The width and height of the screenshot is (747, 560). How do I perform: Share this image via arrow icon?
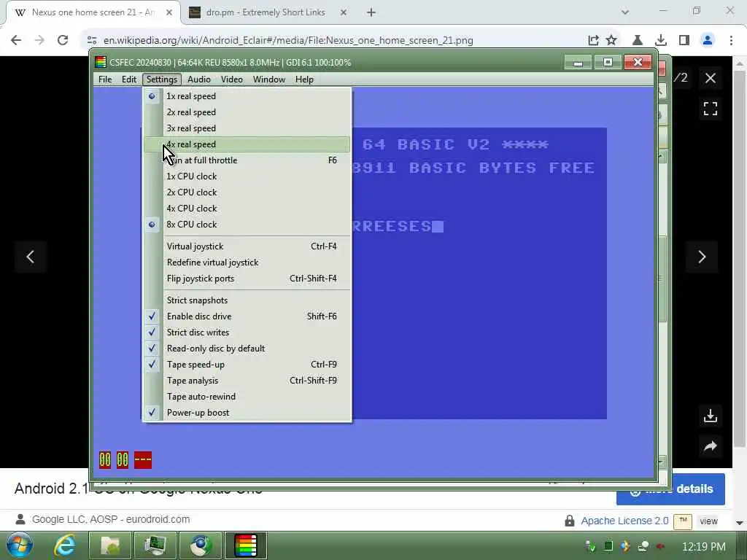point(711,446)
